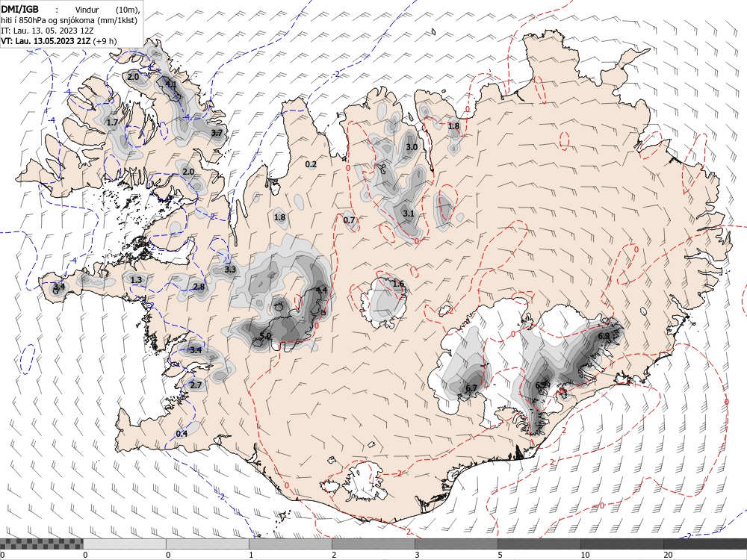Click the 6.7 snowfall value
The width and height of the screenshot is (747, 560).
(471, 388)
